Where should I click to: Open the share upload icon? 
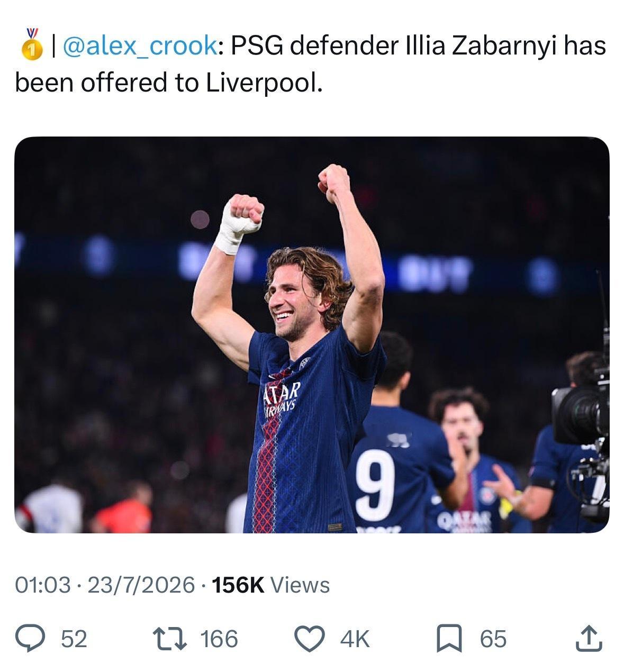pyautogui.click(x=589, y=638)
